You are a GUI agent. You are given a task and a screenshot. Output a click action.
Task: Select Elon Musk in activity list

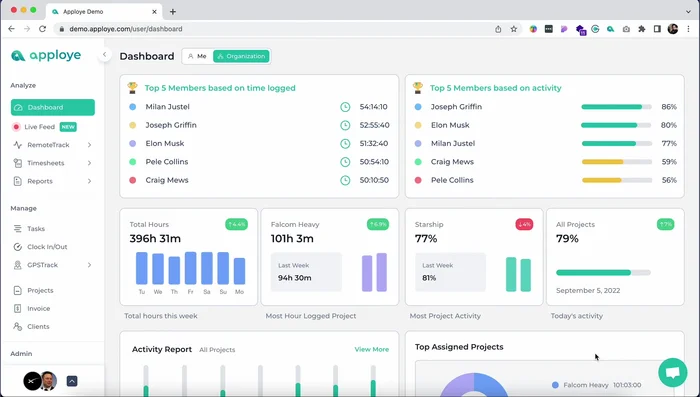(450, 125)
